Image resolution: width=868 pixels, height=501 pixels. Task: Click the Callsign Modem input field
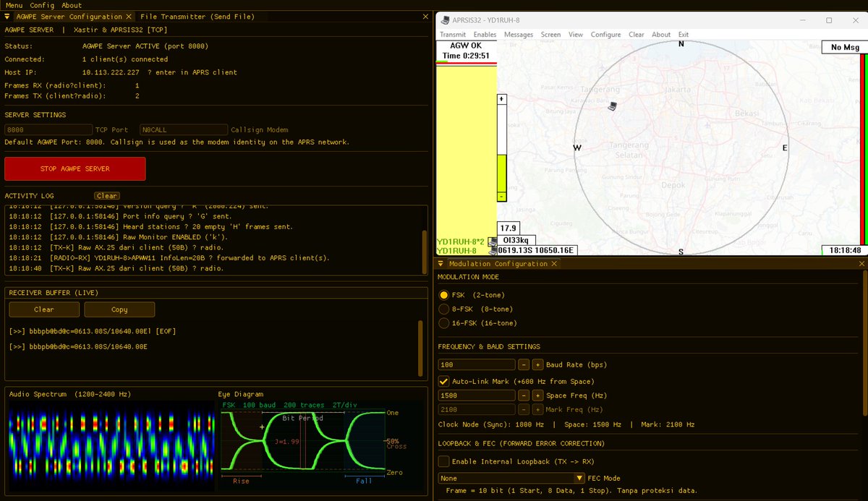(184, 130)
